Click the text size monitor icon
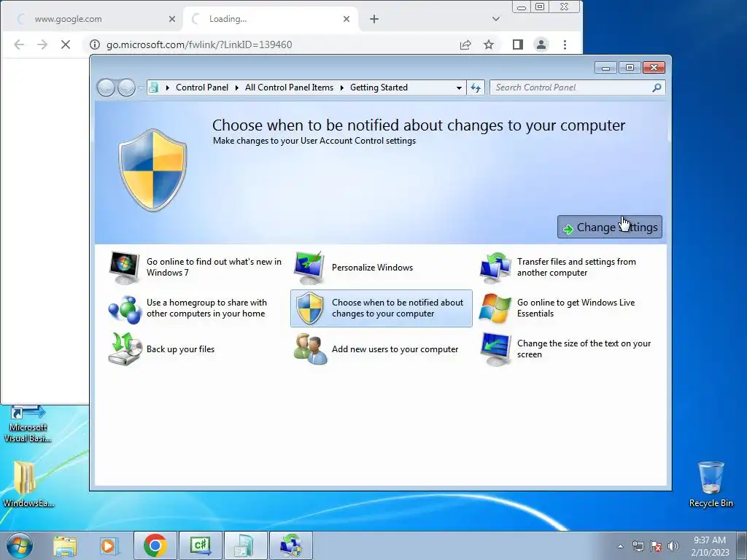747x560 pixels. pos(495,349)
